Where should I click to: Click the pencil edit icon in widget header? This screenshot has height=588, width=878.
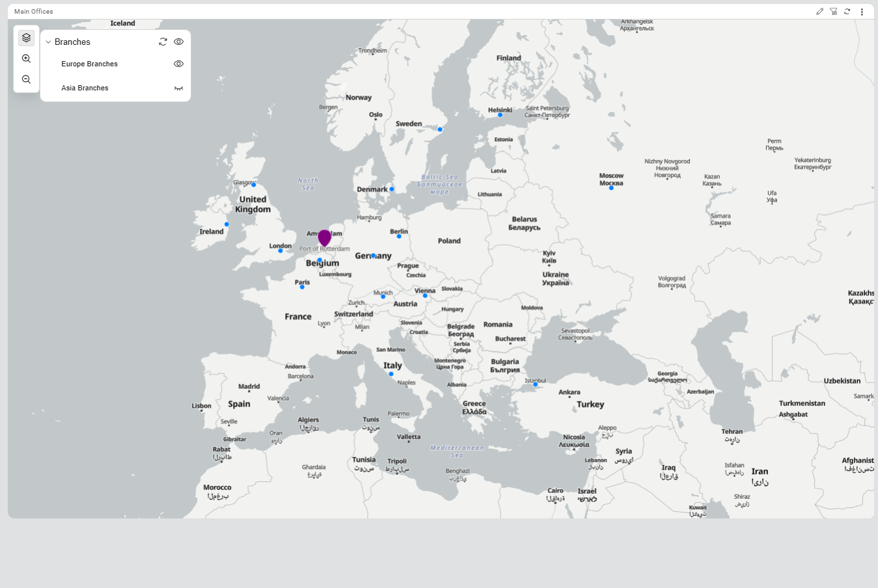(819, 12)
